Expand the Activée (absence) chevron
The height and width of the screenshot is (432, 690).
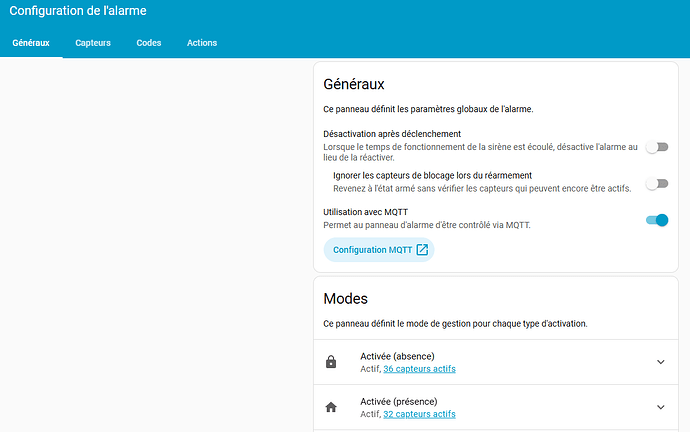[660, 362]
